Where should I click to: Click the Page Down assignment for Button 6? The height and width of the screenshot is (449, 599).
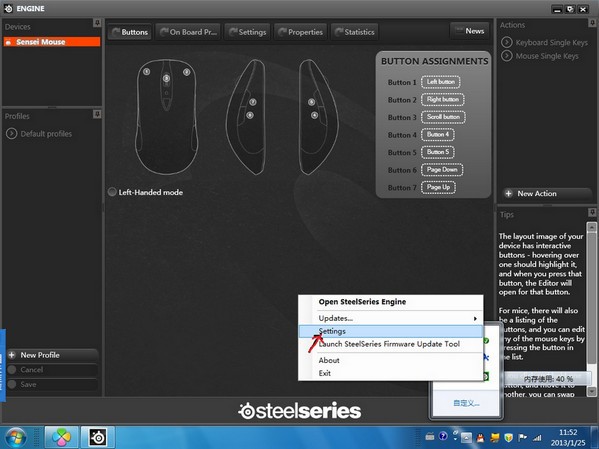(x=442, y=170)
